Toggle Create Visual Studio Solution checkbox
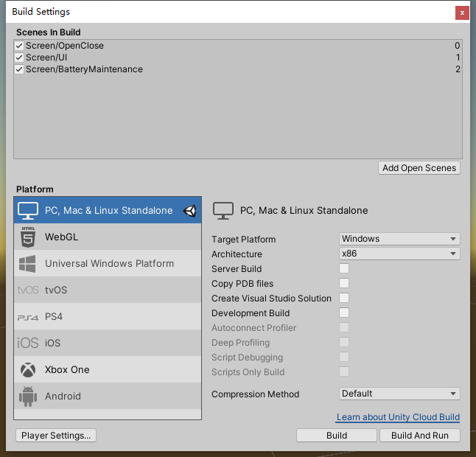This screenshot has width=476, height=457. coord(344,298)
